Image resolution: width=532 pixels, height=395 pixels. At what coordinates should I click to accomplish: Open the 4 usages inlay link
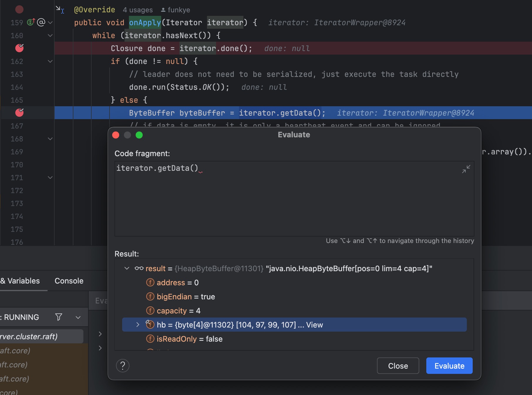[x=138, y=10]
